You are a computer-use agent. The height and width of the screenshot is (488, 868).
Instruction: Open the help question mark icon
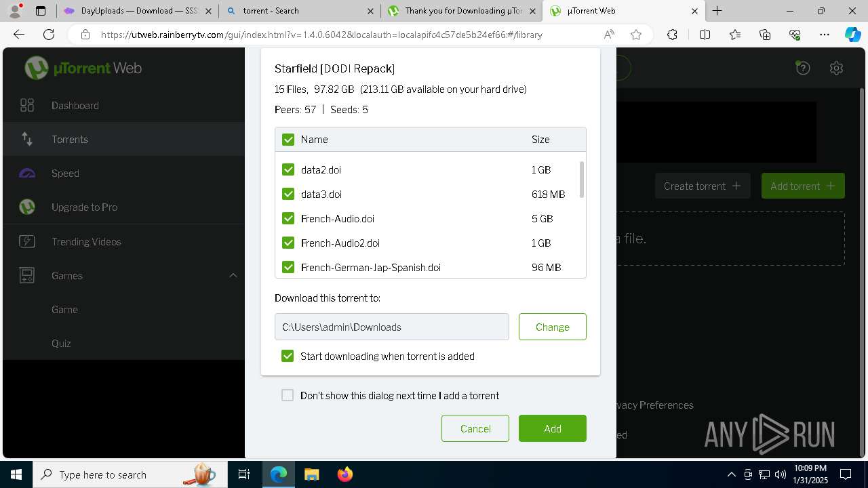point(803,68)
